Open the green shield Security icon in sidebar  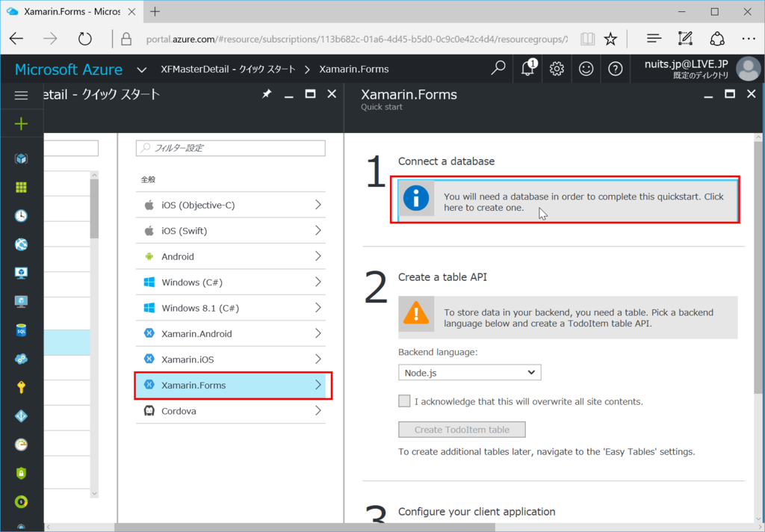21,474
